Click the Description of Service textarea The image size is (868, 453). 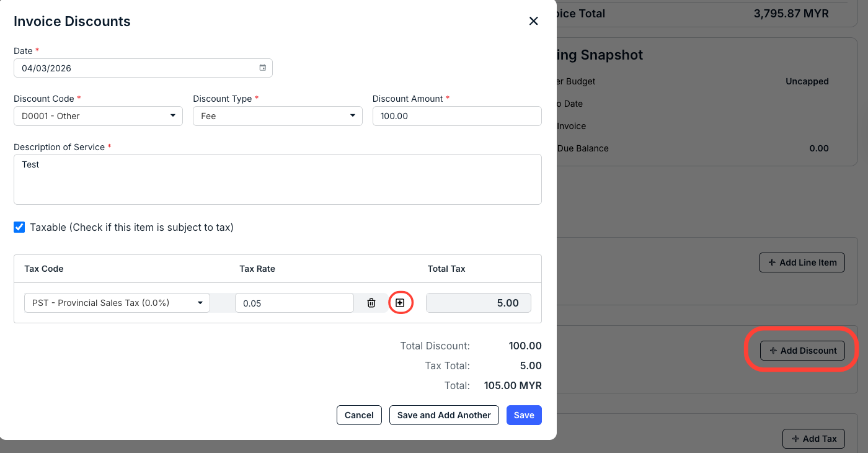tap(278, 179)
